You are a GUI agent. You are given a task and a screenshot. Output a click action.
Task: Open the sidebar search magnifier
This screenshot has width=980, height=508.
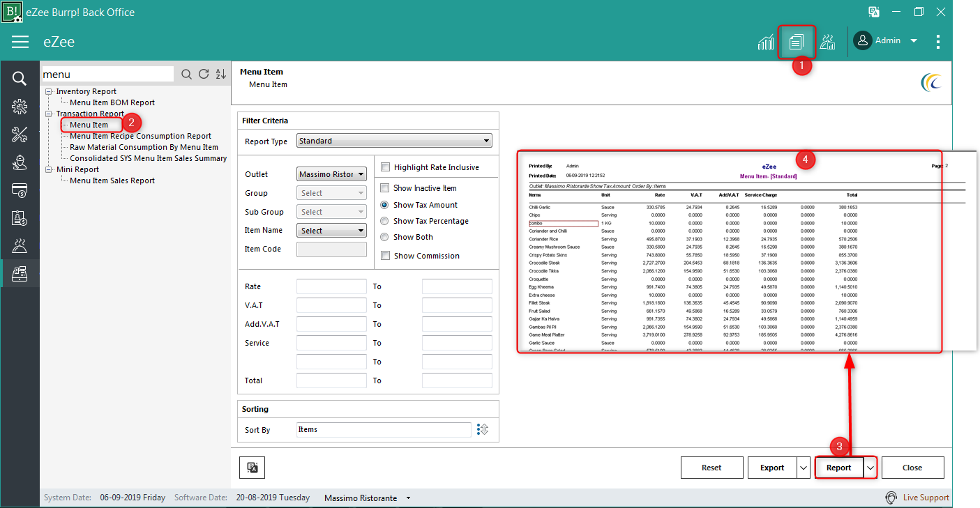pyautogui.click(x=20, y=78)
